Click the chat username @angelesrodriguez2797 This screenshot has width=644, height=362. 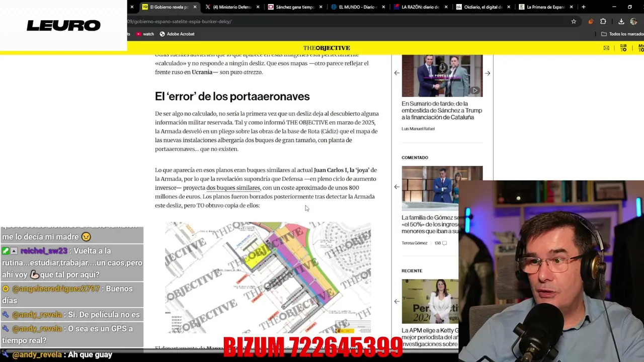pyautogui.click(x=56, y=289)
